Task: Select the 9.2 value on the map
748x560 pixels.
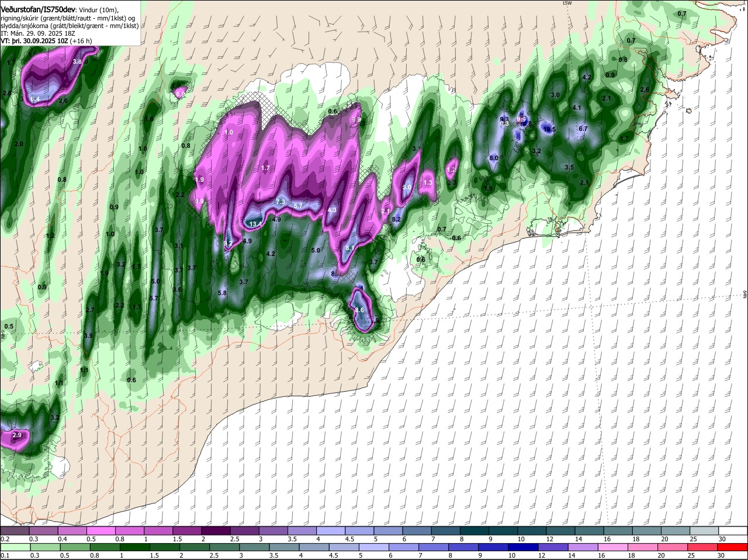Action: click(x=228, y=244)
